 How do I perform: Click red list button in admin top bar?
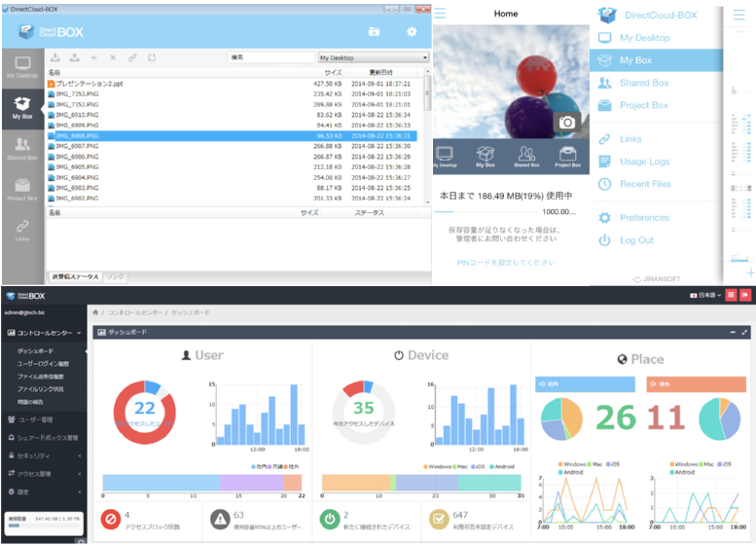pos(731,295)
